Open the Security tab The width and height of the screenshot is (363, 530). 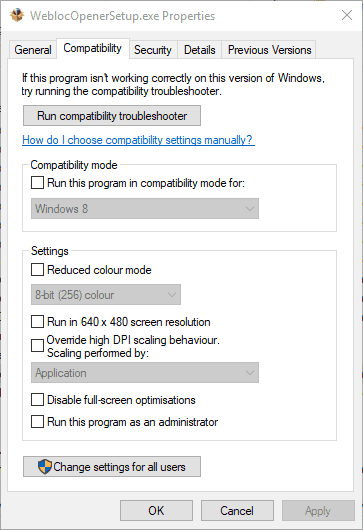tap(153, 50)
